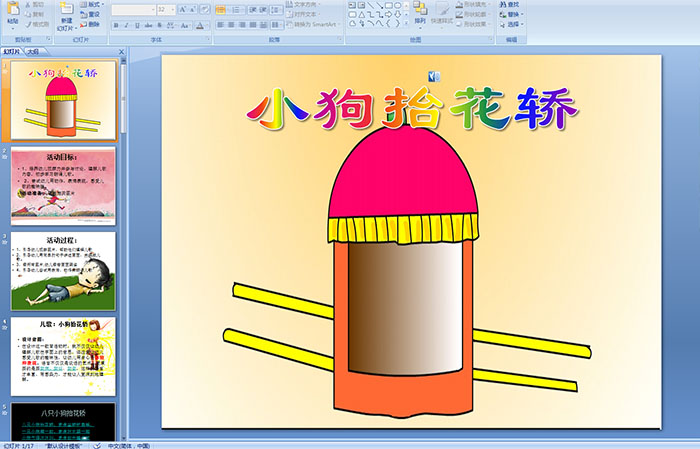Select slide 5 thumbnail 八只小狗抬花轿

pos(63,422)
